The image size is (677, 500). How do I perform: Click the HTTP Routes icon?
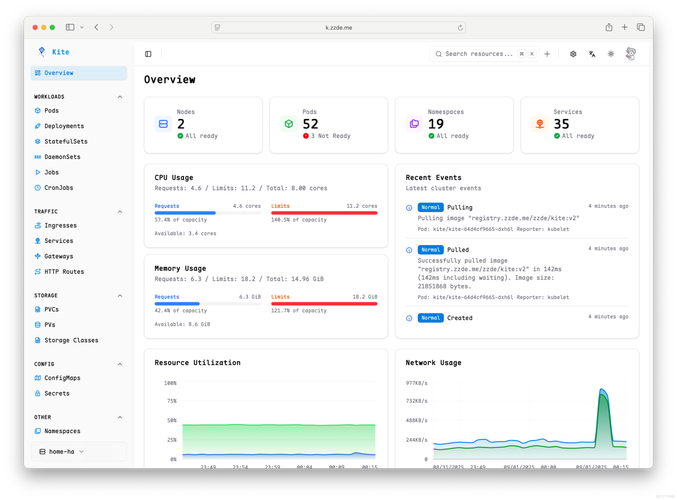pos(38,272)
